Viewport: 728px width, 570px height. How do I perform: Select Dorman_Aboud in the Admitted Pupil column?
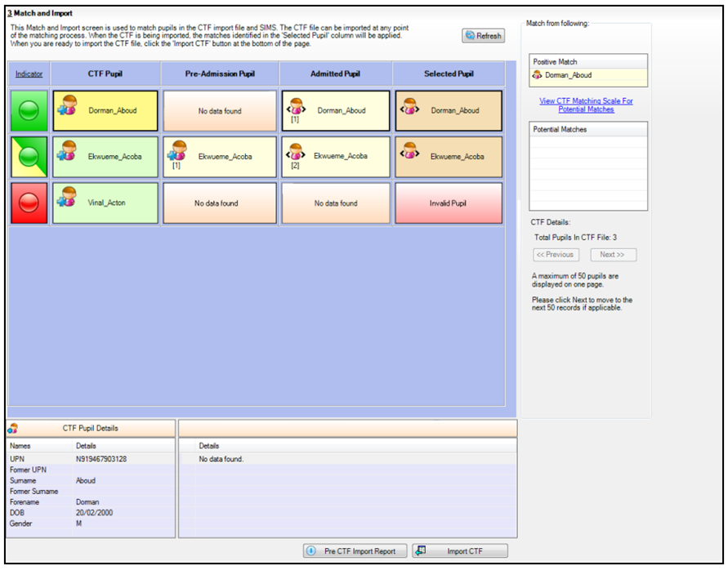336,110
